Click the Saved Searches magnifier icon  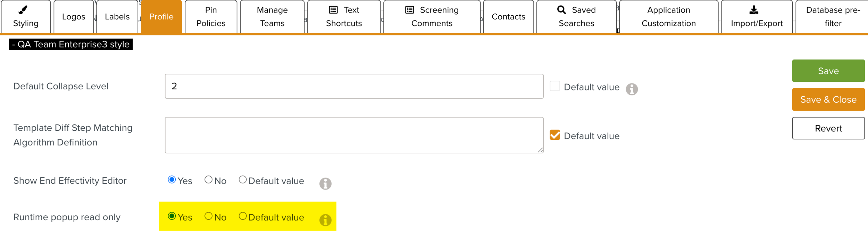click(561, 10)
